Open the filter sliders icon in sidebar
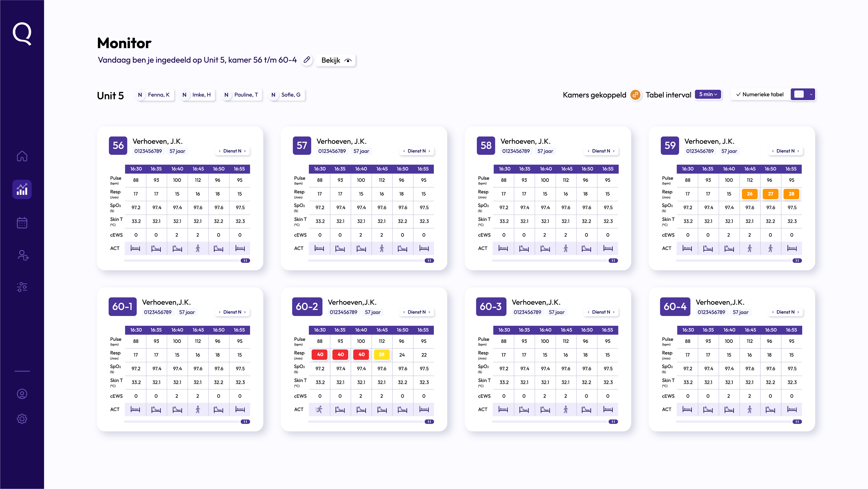This screenshot has width=868, height=489. [x=22, y=287]
